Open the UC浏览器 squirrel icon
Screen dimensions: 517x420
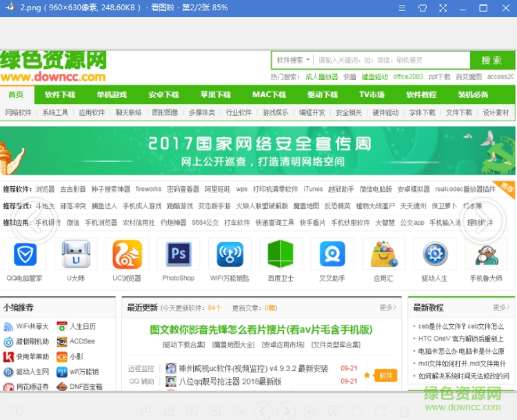coord(127,254)
